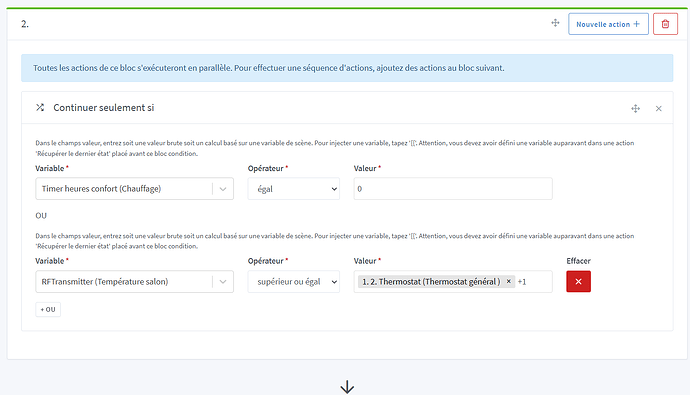The height and width of the screenshot is (395, 690).
Task: Delete block 2 with the red trash icon
Action: tap(665, 24)
